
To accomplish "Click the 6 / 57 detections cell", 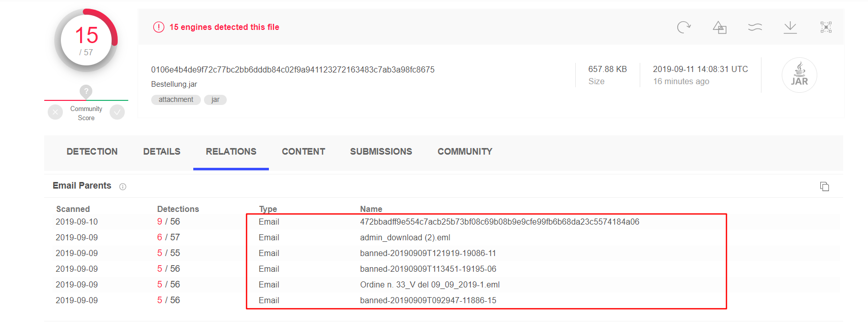I will 168,238.
